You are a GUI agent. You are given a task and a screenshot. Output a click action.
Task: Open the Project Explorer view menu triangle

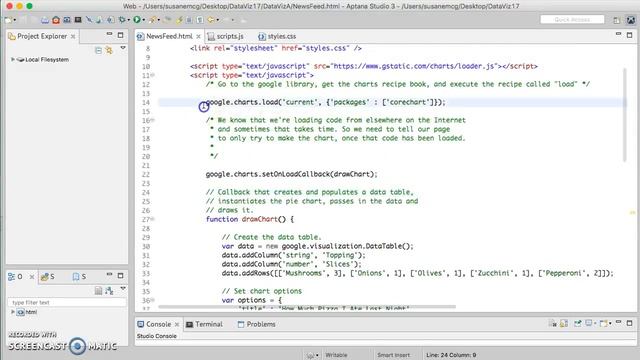[123, 48]
